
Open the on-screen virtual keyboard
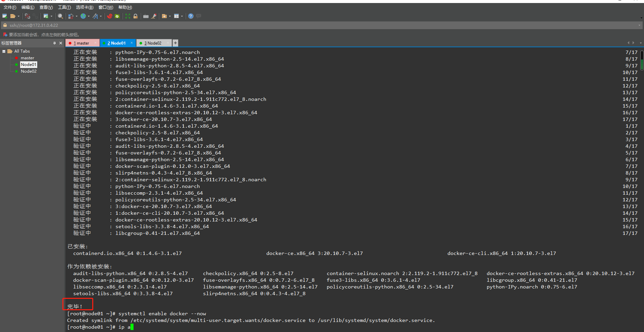coord(146,16)
